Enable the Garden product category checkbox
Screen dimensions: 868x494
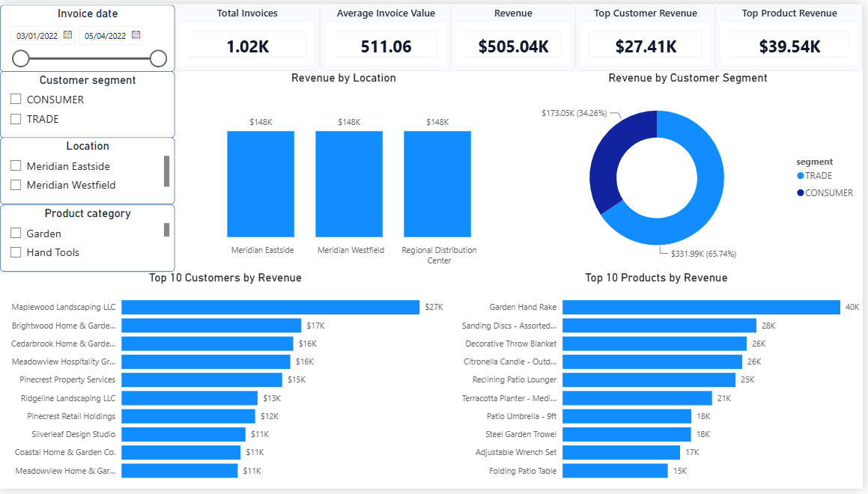coord(16,233)
